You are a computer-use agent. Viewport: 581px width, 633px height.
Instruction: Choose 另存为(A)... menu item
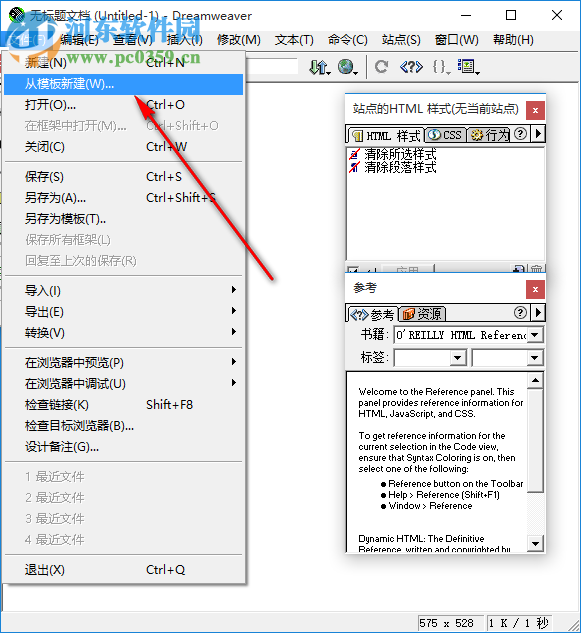pos(124,198)
